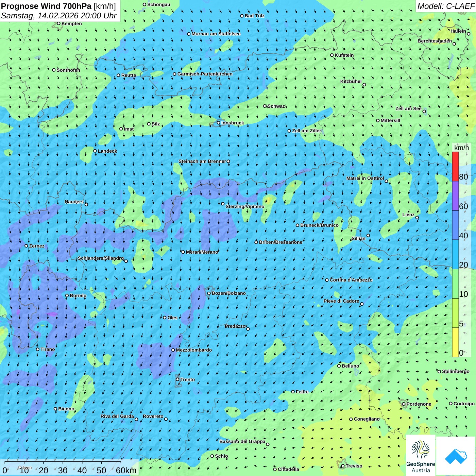Image resolution: width=476 pixels, height=476 pixels.
Task: Click the light blue 20-40 legend color
Action: coord(455,255)
